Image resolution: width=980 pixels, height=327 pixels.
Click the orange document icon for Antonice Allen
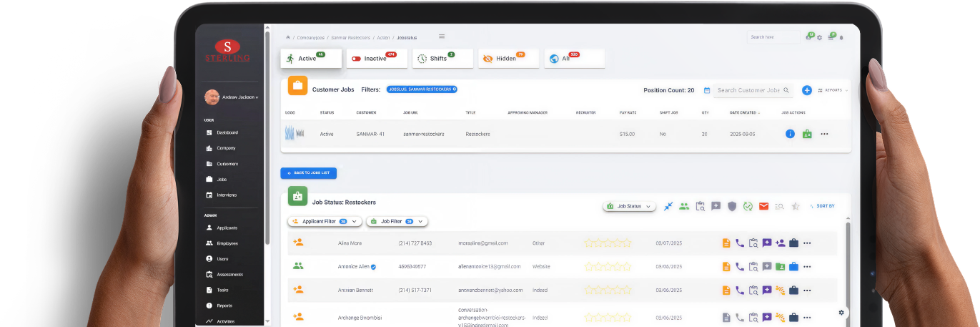click(726, 267)
